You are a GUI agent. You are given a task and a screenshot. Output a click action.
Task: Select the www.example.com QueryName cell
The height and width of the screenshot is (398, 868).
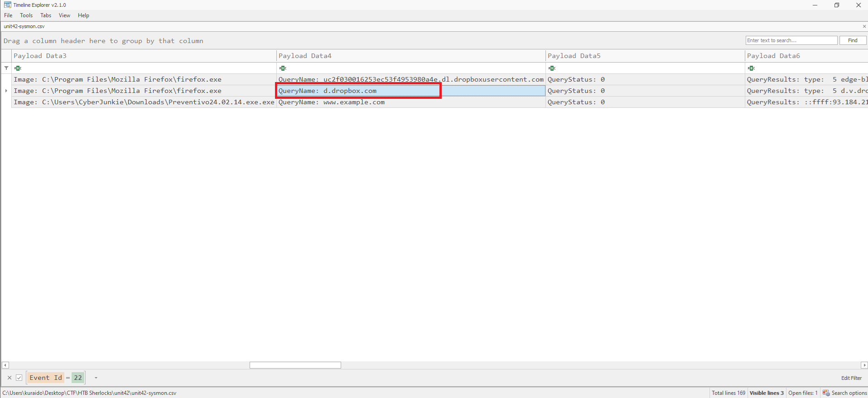click(x=410, y=102)
